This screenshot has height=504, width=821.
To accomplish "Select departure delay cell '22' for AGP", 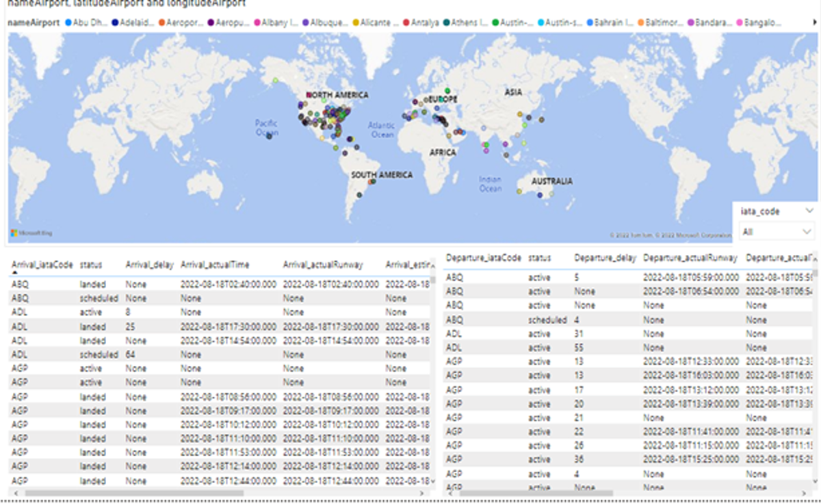I will 579,432.
